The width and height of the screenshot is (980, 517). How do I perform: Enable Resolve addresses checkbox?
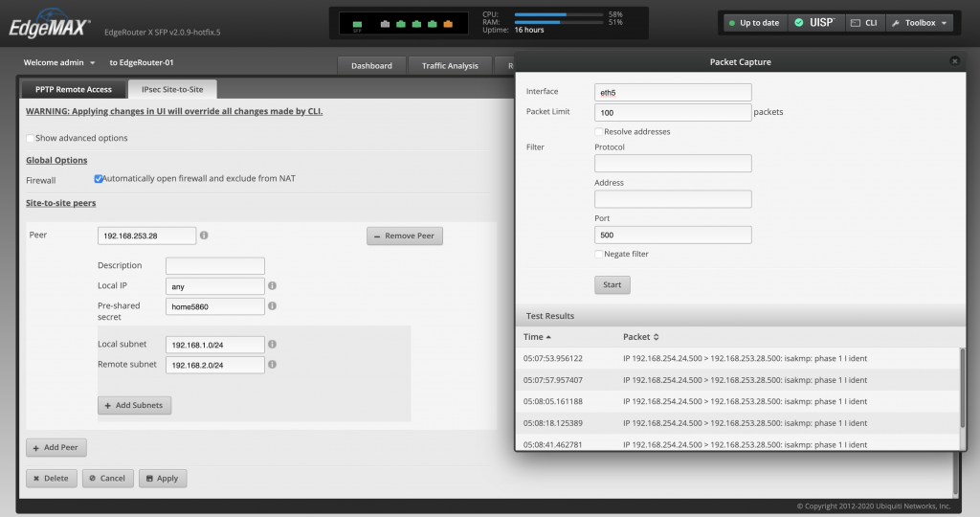click(599, 131)
